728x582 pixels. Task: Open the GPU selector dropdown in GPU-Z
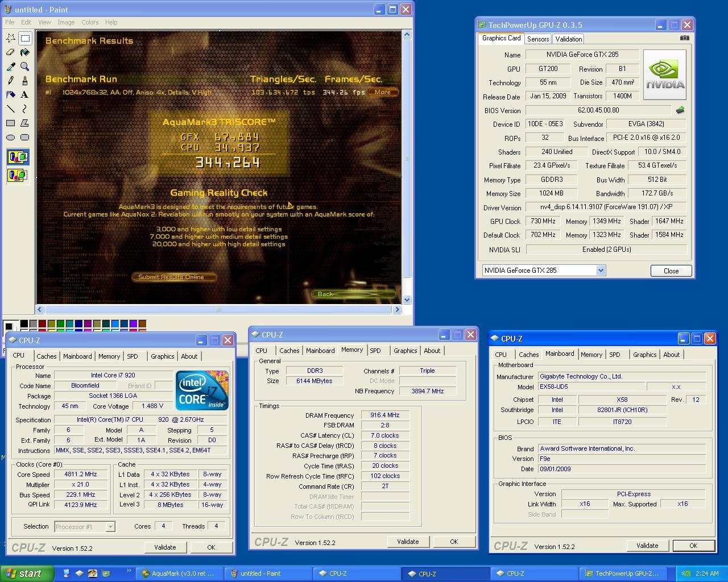click(x=601, y=271)
